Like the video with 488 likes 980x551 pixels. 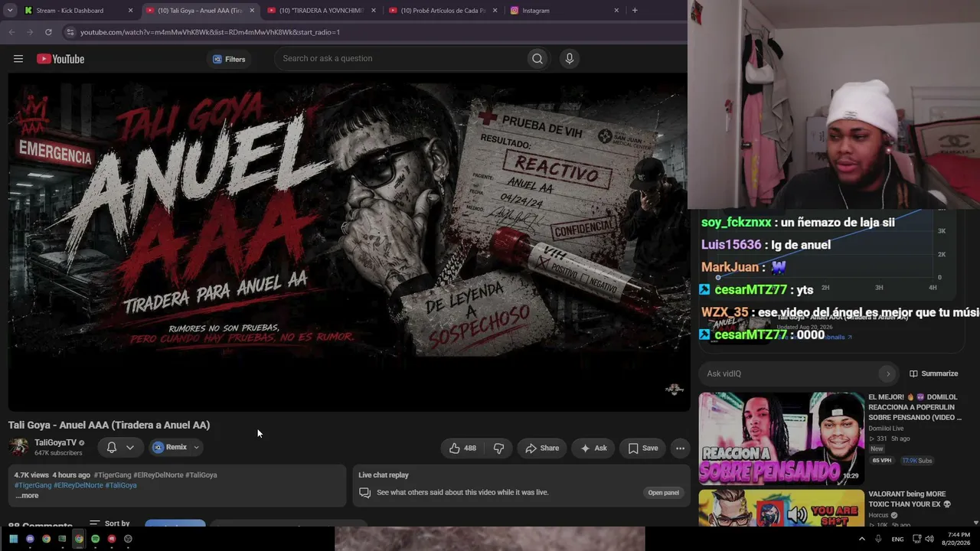click(x=463, y=448)
